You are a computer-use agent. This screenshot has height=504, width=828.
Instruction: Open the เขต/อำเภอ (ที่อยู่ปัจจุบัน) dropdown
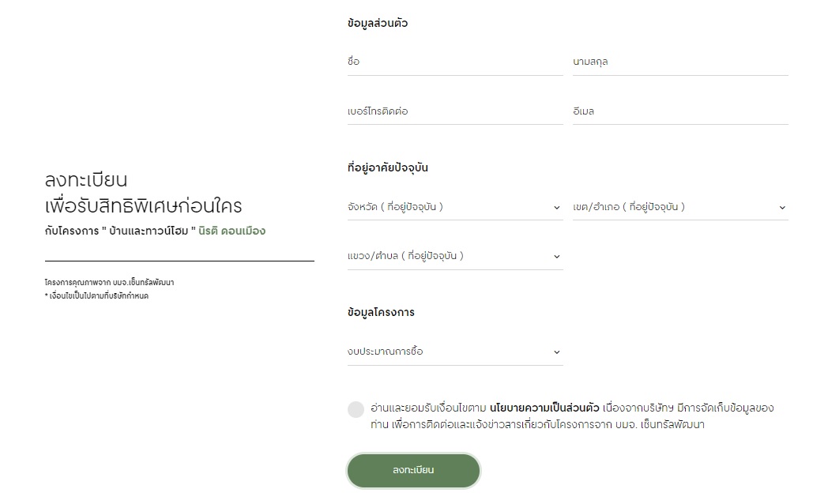click(681, 207)
